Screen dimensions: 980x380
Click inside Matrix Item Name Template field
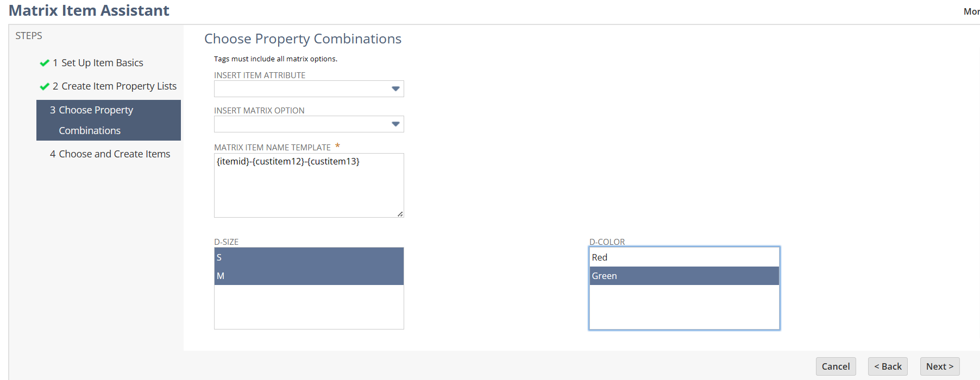pos(309,190)
